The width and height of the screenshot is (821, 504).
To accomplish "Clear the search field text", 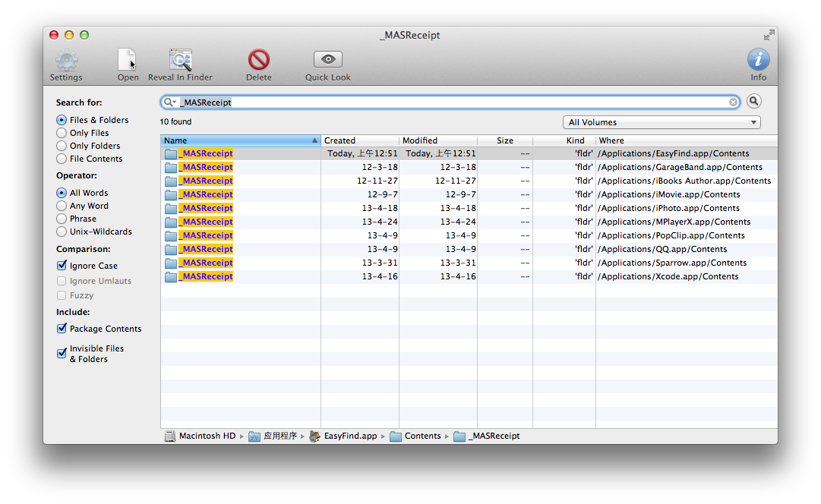I will click(x=733, y=102).
